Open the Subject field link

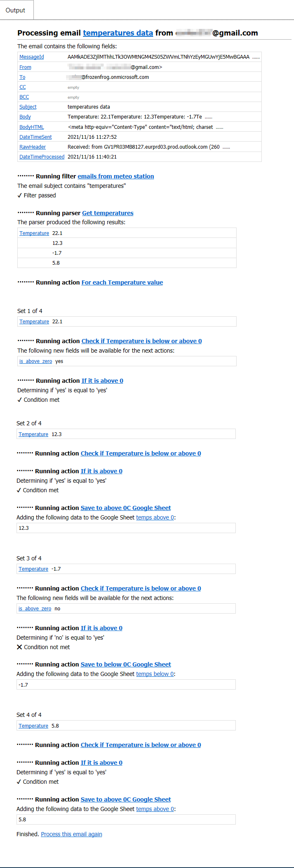[28, 107]
